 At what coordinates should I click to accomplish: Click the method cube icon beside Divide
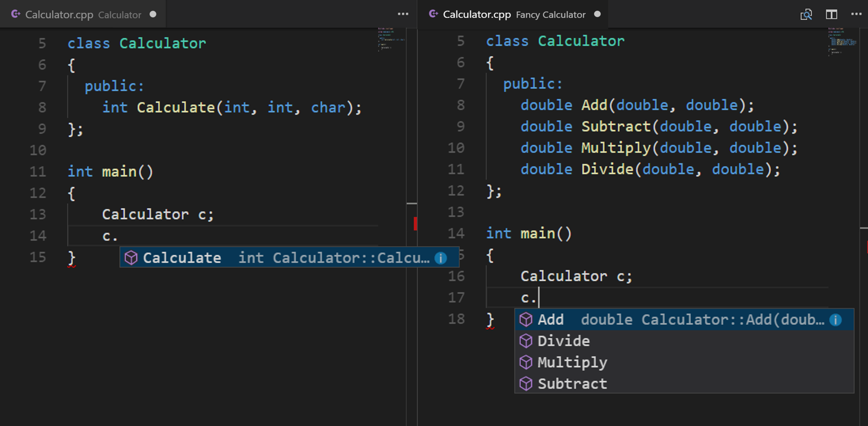tap(526, 341)
